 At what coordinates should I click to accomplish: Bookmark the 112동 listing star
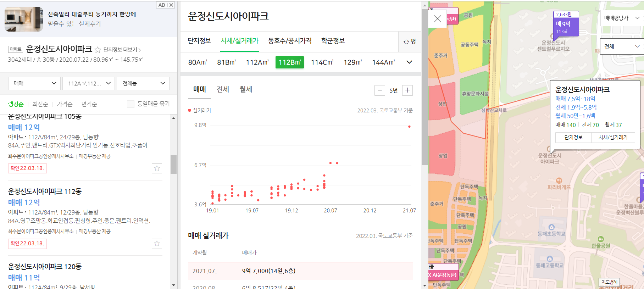[x=157, y=244]
